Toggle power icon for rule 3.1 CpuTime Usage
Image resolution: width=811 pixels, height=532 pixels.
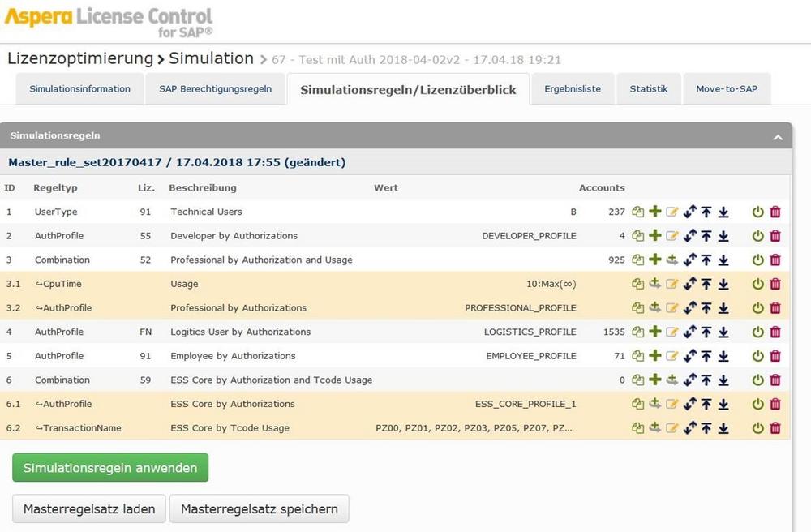point(758,285)
